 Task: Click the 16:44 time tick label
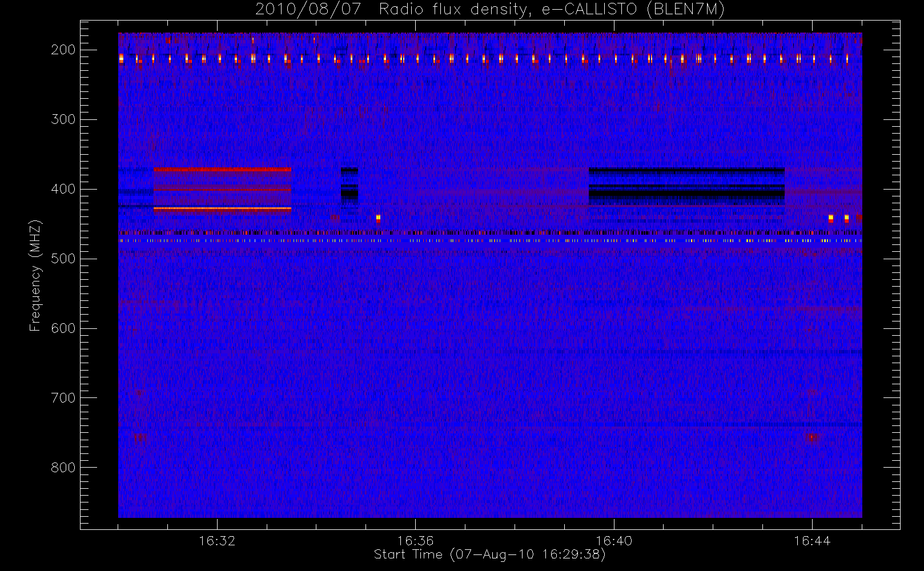[811, 540]
